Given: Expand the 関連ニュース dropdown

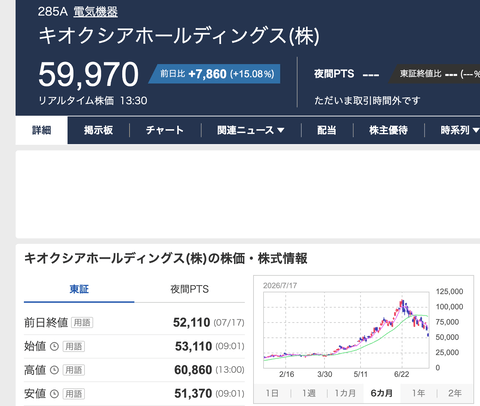Looking at the screenshot, I should 251,130.
